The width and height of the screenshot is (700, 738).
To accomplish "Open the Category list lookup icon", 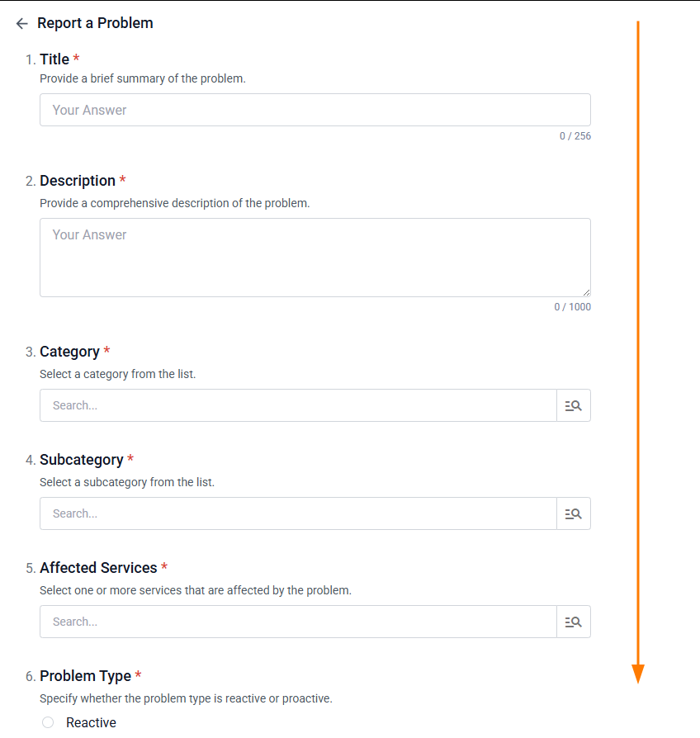I will tap(574, 405).
